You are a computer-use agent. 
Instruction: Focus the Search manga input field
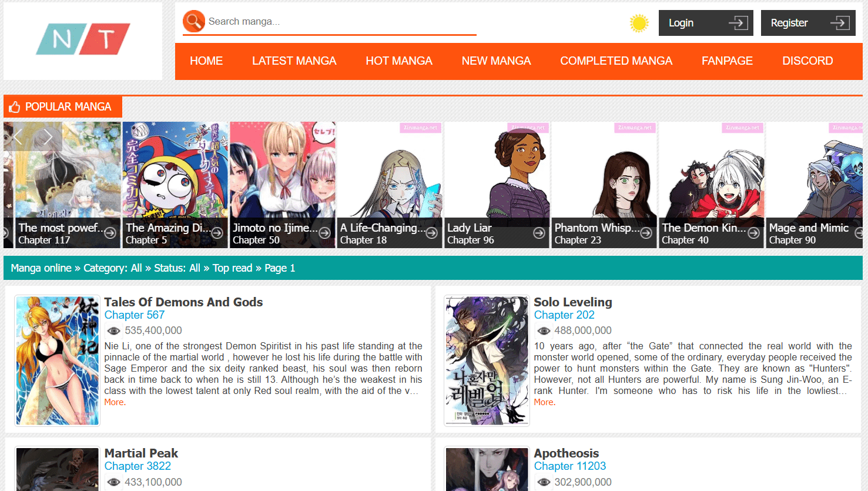click(x=341, y=22)
